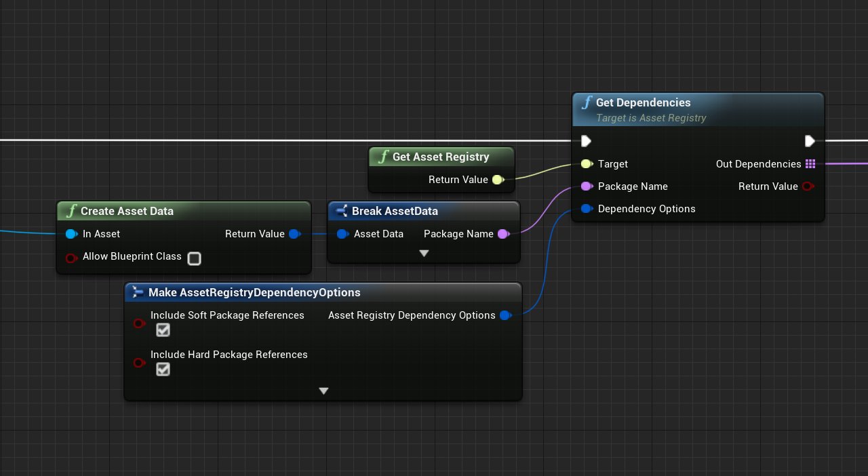Enable the Allow Blueprint Class checkbox
The image size is (868, 476).
(x=195, y=258)
